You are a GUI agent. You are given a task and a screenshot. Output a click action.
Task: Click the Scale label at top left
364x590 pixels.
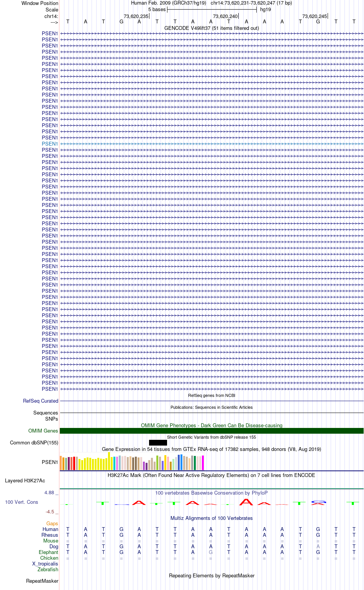coord(52,10)
